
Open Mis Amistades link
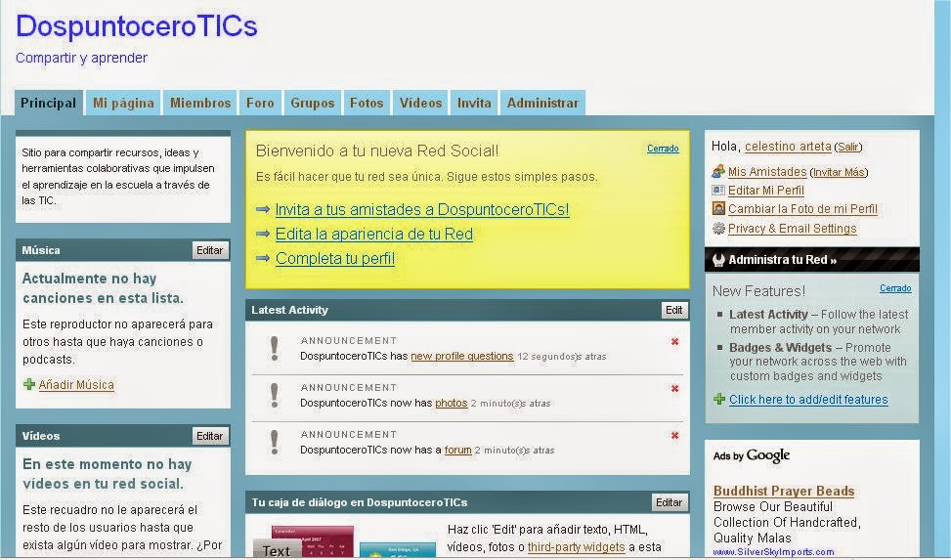(x=767, y=172)
